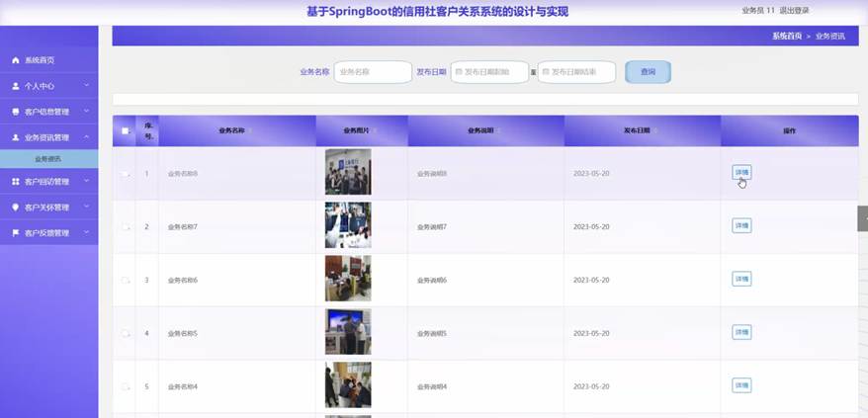Focus the 业务名称 search input
Screen dimensions: 868x418
coord(373,72)
